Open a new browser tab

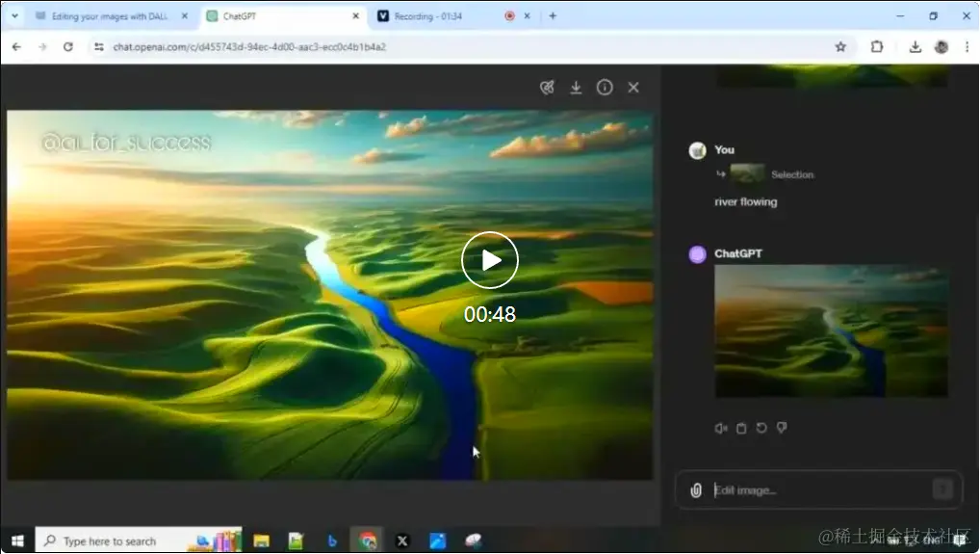coord(553,16)
